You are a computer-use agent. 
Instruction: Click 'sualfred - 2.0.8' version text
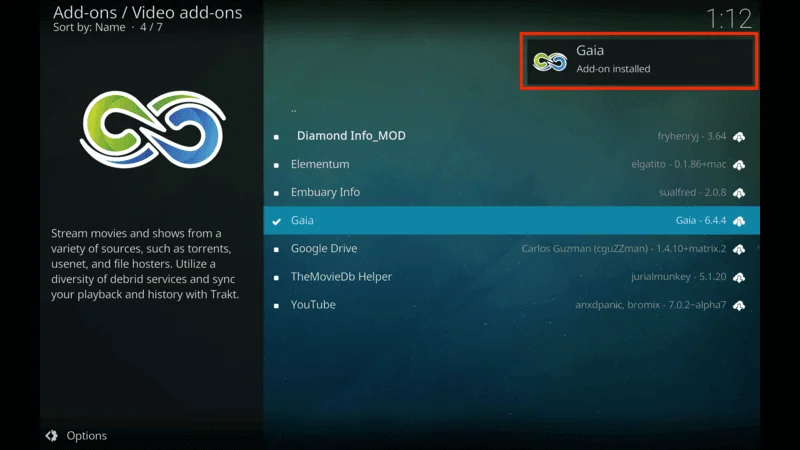click(x=692, y=192)
